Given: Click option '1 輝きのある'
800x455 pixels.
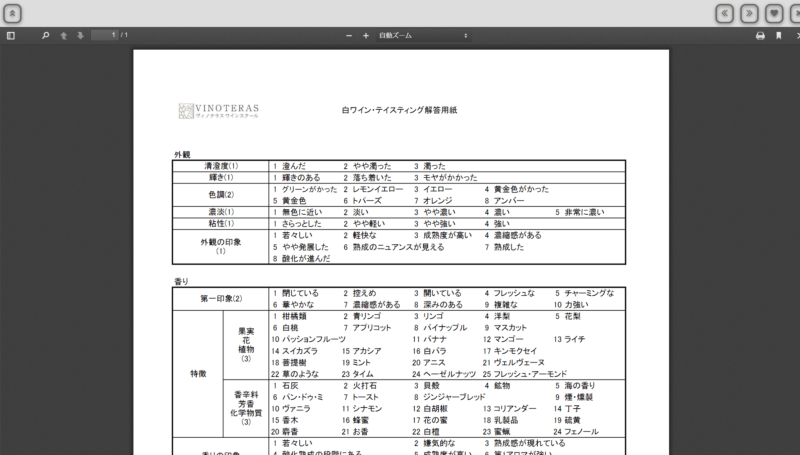Looking at the screenshot, I should [x=296, y=178].
